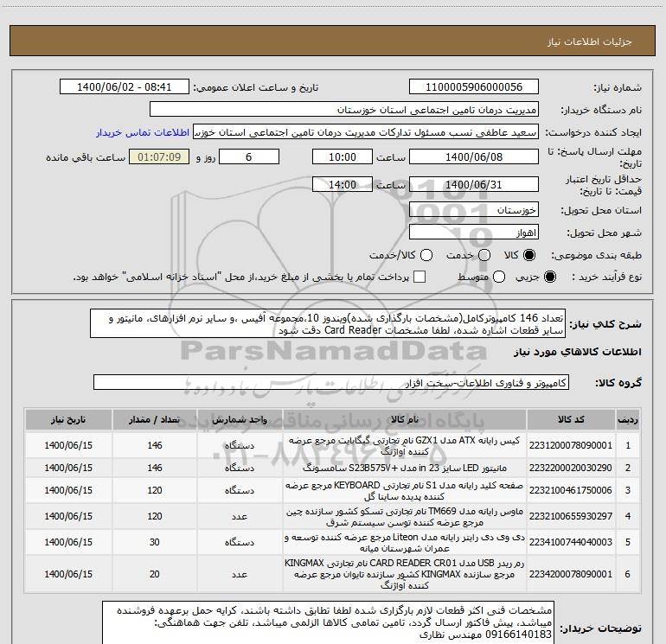The image size is (666, 644).
Task: Click need date in keyboard row
Action: (68, 490)
